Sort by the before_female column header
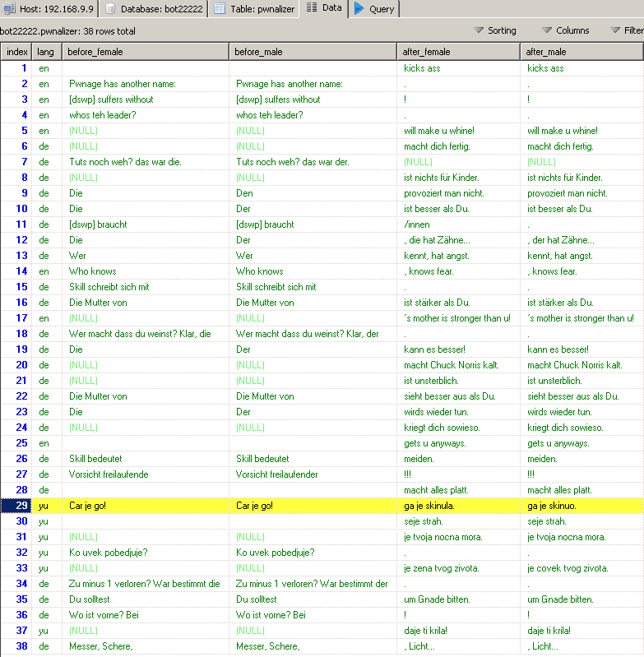Viewport: 644px width, 657px height. (145, 52)
